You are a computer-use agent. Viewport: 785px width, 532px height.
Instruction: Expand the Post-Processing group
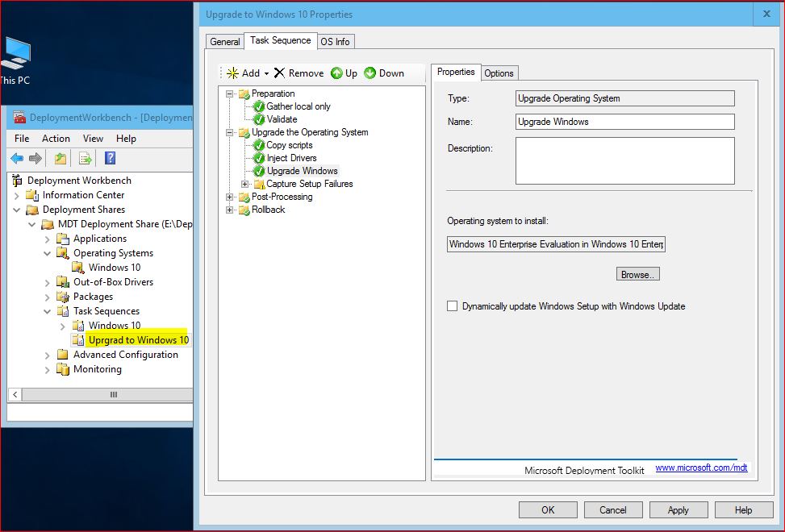coord(230,196)
